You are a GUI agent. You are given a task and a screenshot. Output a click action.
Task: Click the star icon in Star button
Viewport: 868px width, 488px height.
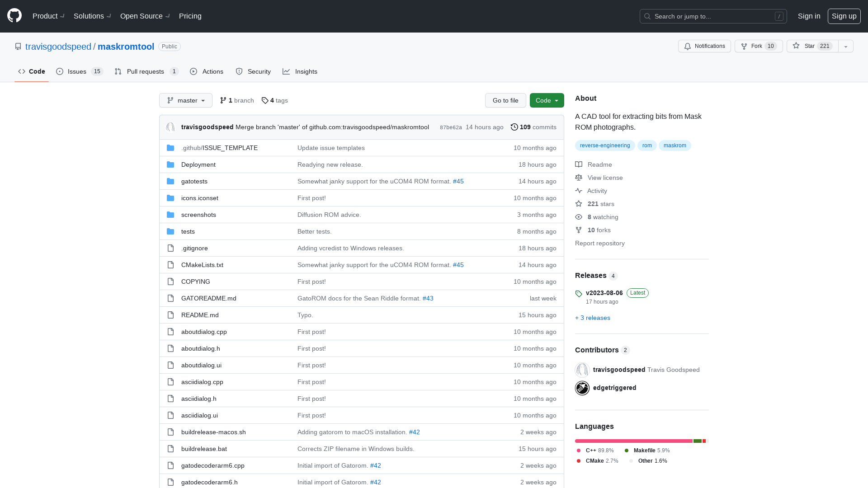(x=796, y=46)
